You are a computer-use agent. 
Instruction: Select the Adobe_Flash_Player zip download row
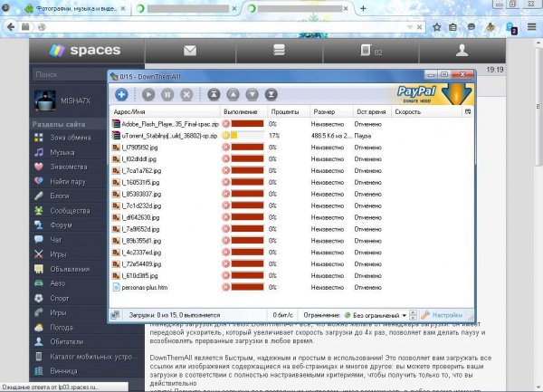(x=291, y=124)
